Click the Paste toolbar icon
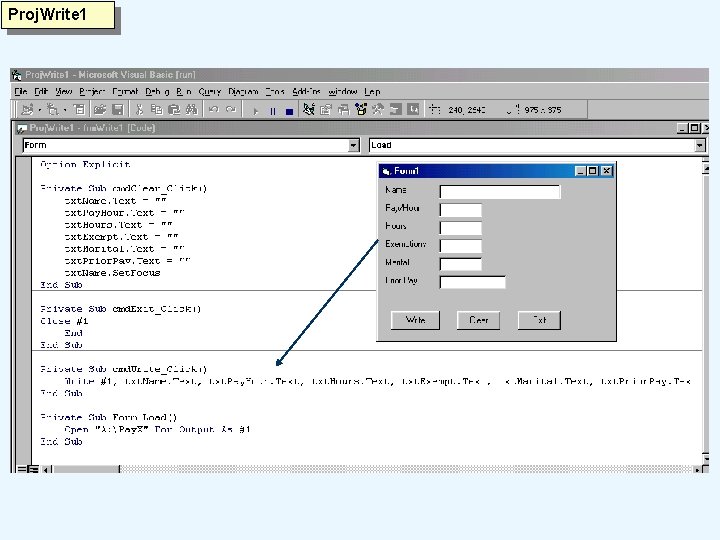 tap(174, 110)
